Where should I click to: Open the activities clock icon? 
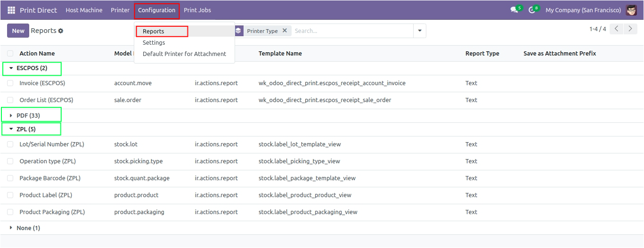tap(532, 10)
